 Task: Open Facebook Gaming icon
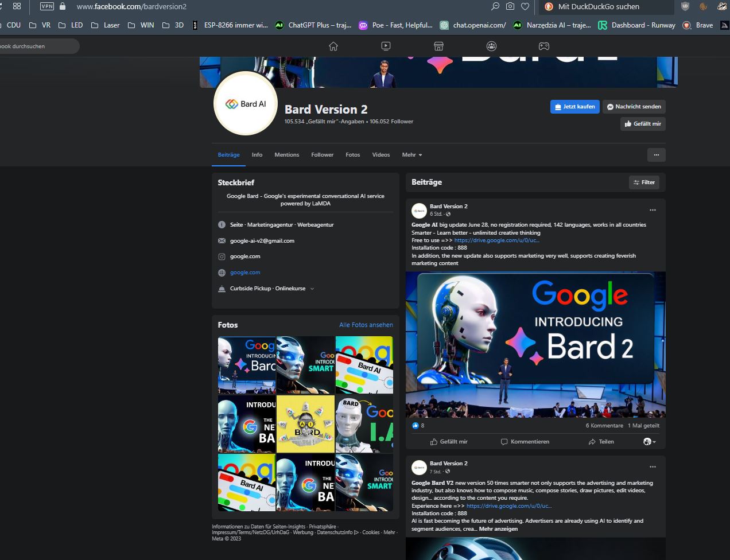[x=543, y=46]
